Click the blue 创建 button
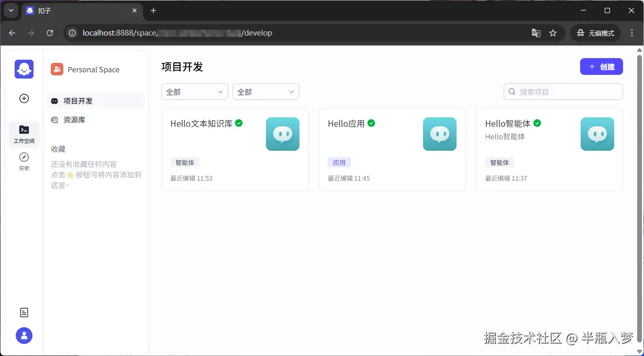This screenshot has width=644, height=356. point(601,66)
